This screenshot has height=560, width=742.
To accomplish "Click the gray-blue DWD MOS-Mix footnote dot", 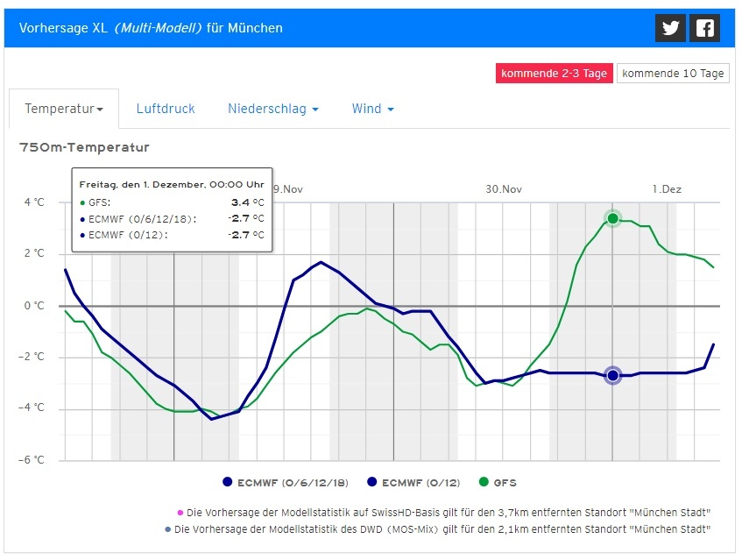I will coord(168,529).
